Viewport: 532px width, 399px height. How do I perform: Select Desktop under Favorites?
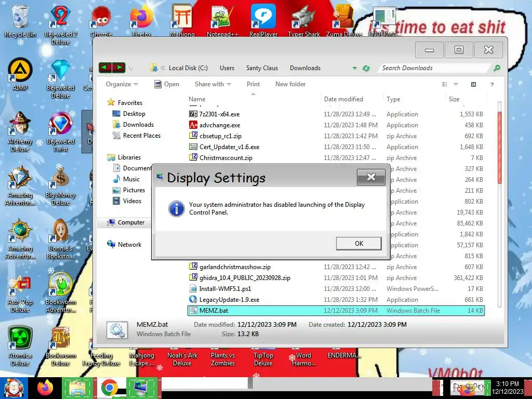[129, 114]
